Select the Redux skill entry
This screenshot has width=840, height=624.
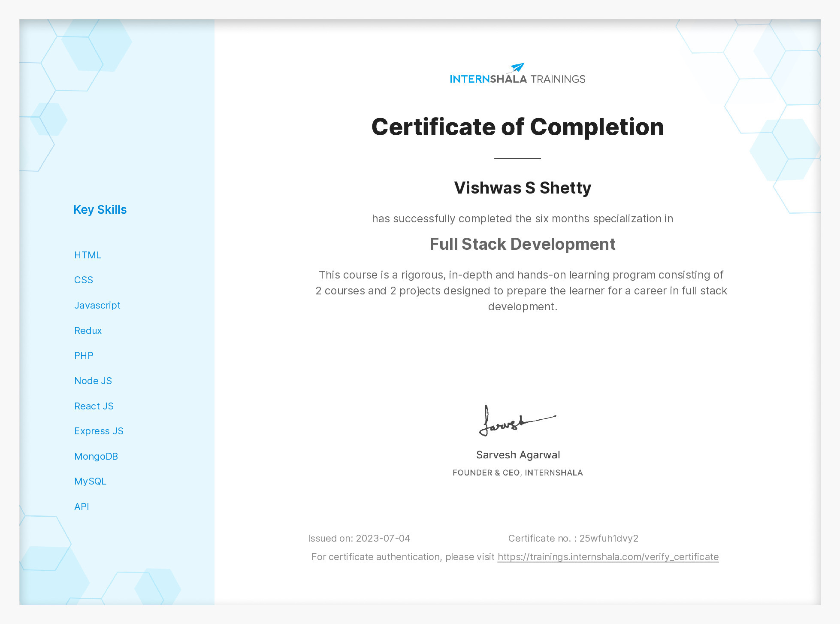pos(88,331)
